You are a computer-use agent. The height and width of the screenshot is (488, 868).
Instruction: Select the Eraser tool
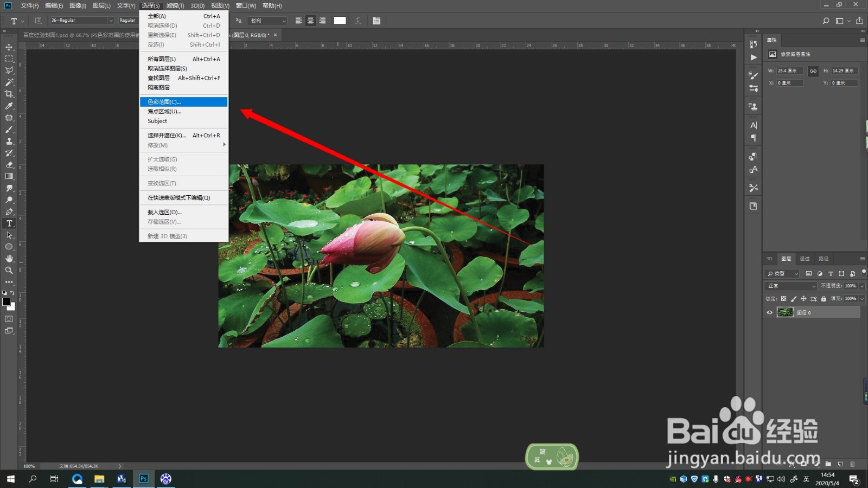pyautogui.click(x=9, y=164)
